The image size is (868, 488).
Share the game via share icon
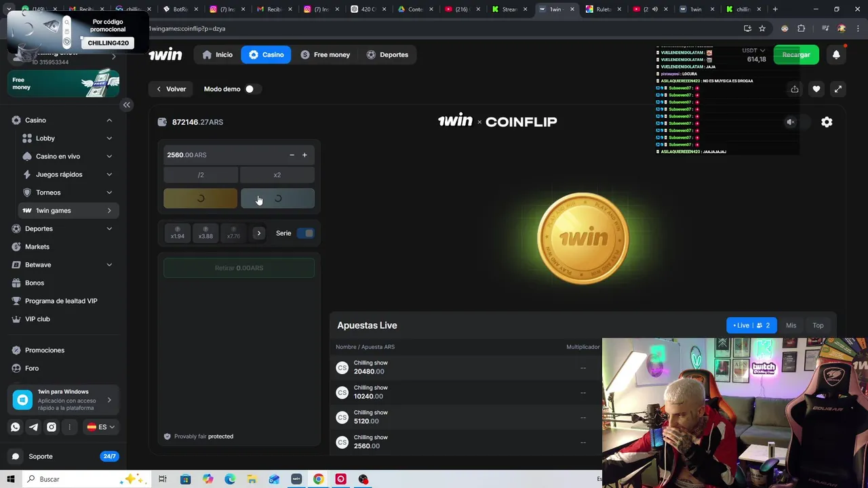(x=795, y=89)
